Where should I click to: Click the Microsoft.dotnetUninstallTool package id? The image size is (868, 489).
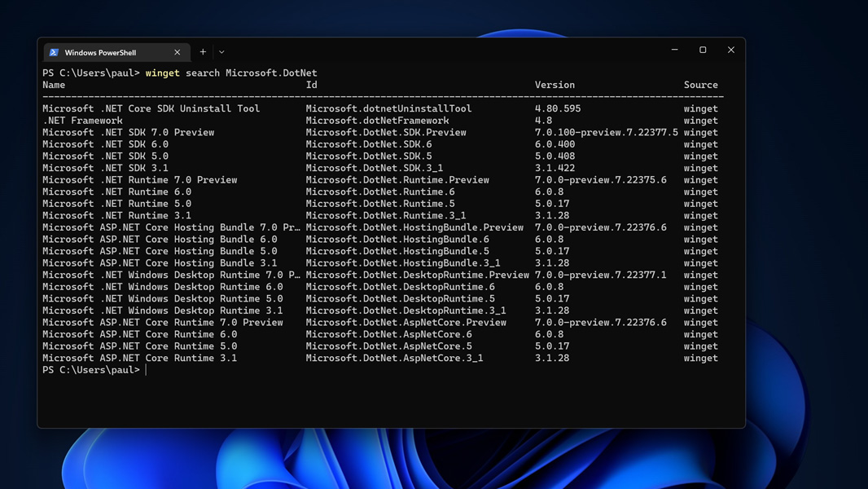click(x=388, y=108)
